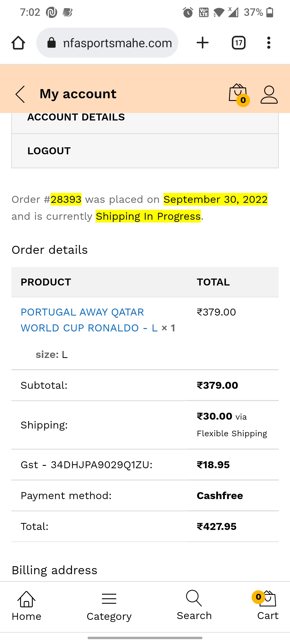The image size is (290, 644).
Task: Open the user profile icon
Action: (x=269, y=94)
